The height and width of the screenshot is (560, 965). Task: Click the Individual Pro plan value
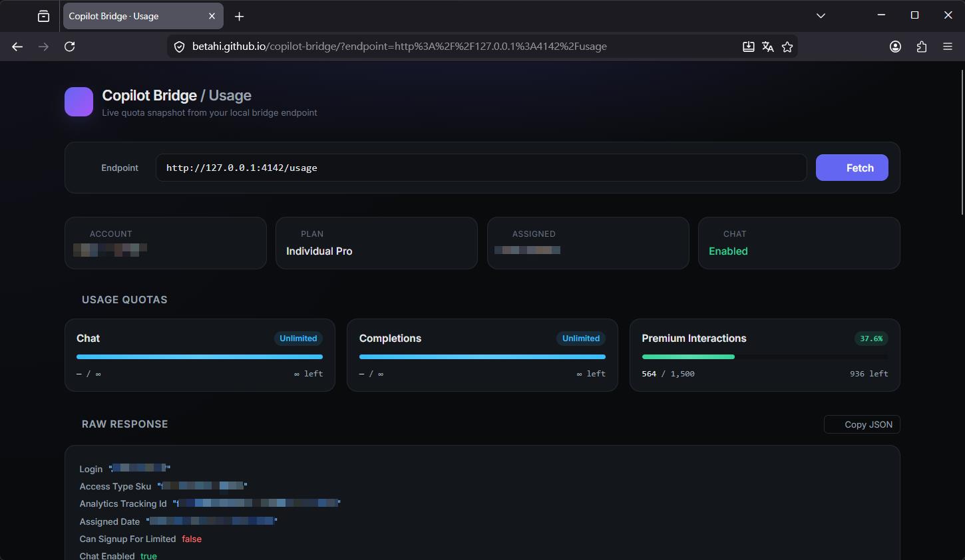319,251
